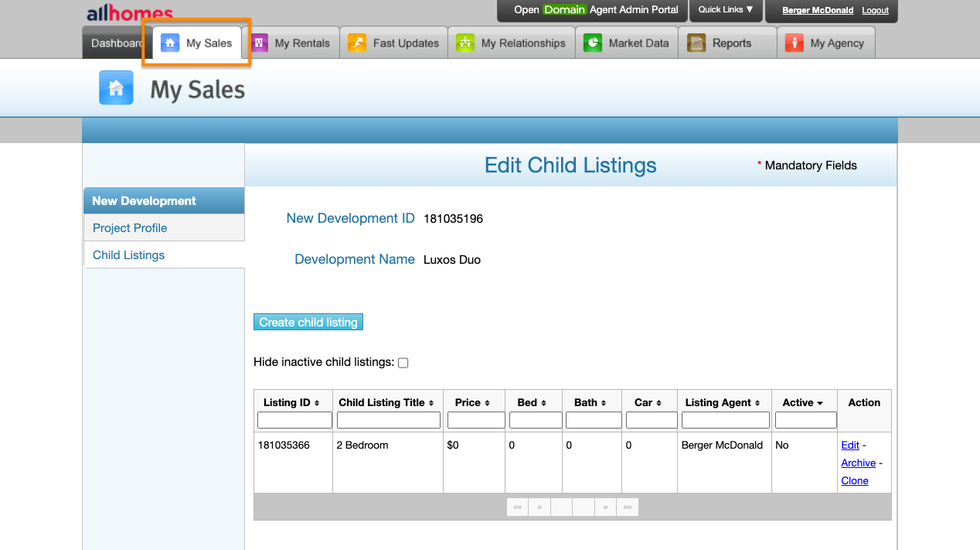Toggle Hide inactive child listings checkbox

(403, 363)
